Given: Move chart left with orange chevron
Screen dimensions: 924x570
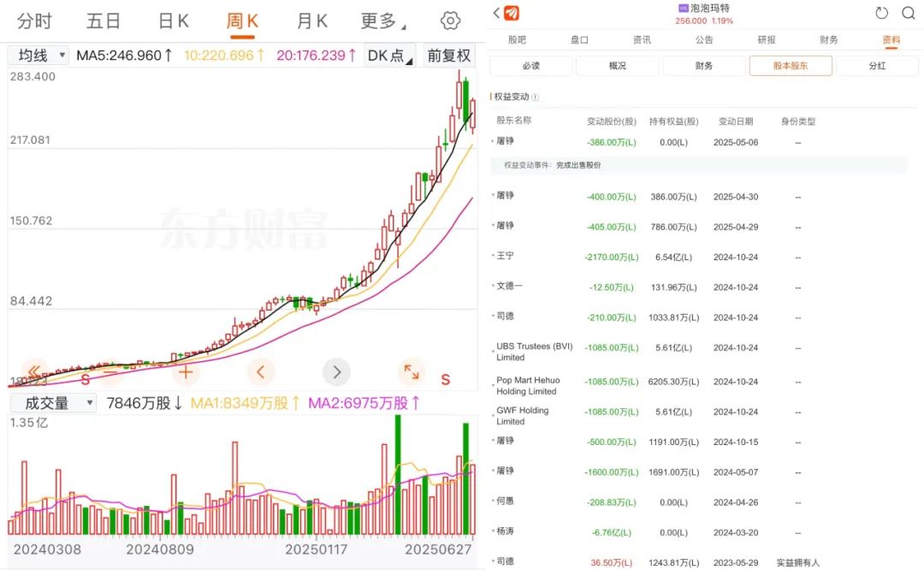Looking at the screenshot, I should click(261, 372).
